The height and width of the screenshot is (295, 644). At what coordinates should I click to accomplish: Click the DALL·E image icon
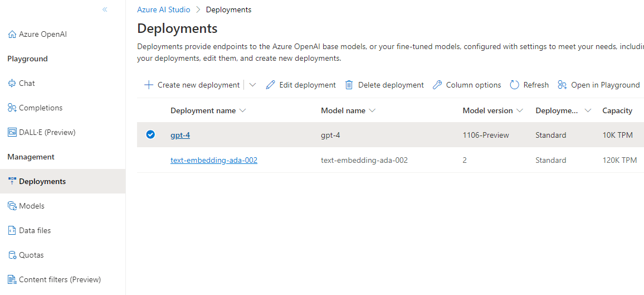[x=12, y=132]
